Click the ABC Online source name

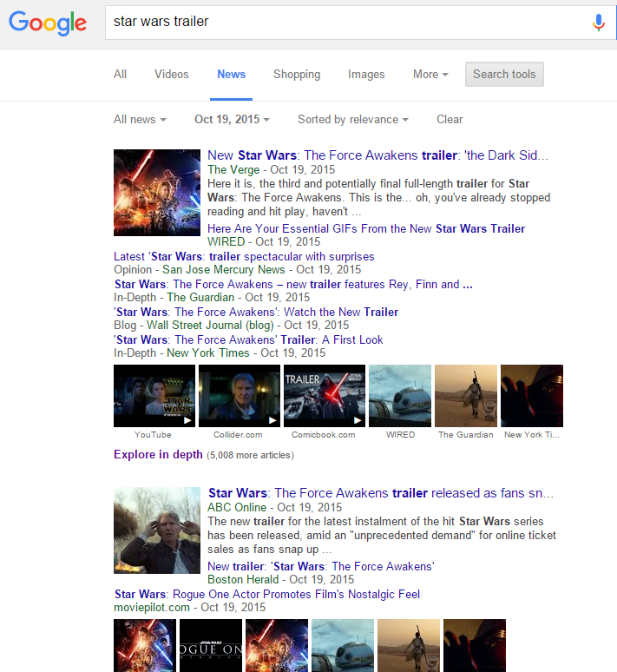[x=237, y=507]
